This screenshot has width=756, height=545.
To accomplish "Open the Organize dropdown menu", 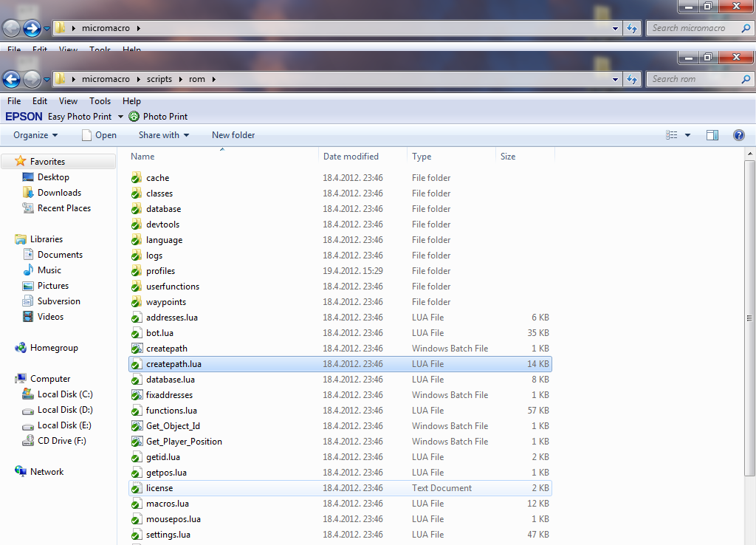I will (x=35, y=135).
